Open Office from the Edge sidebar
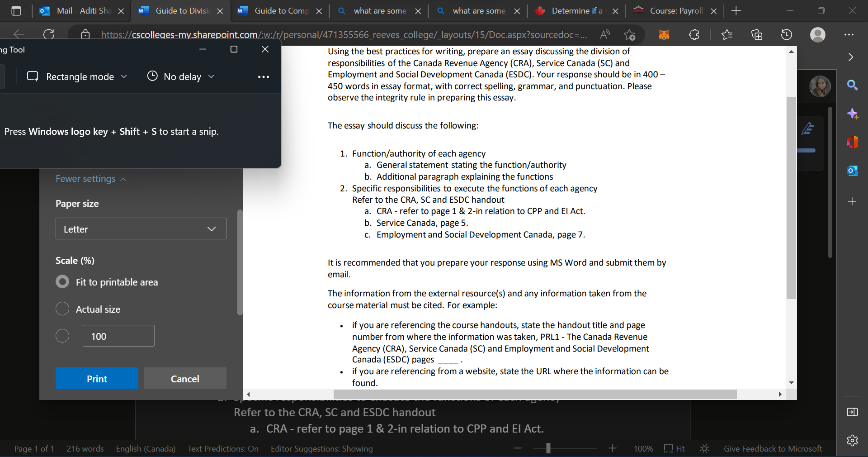 point(853,142)
